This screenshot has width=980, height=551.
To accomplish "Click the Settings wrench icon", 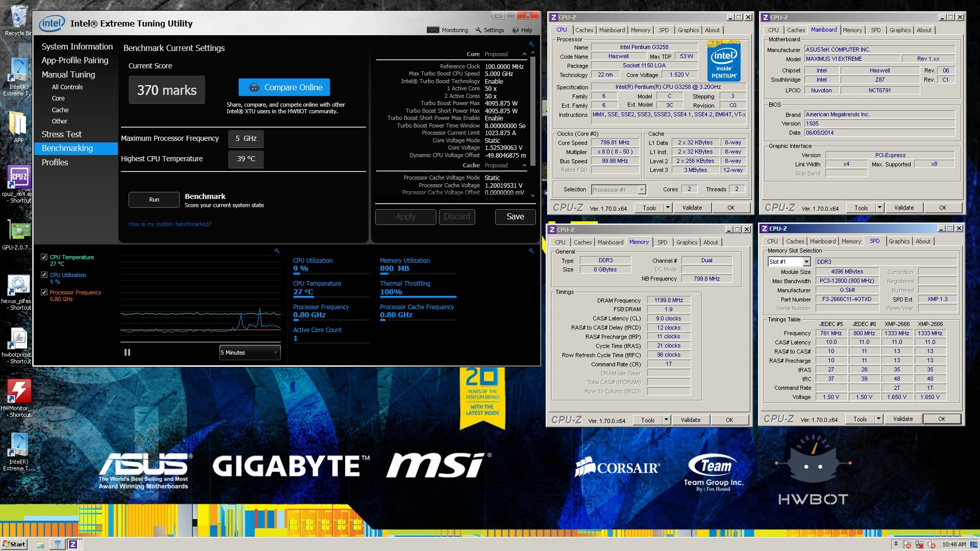I will click(x=478, y=30).
